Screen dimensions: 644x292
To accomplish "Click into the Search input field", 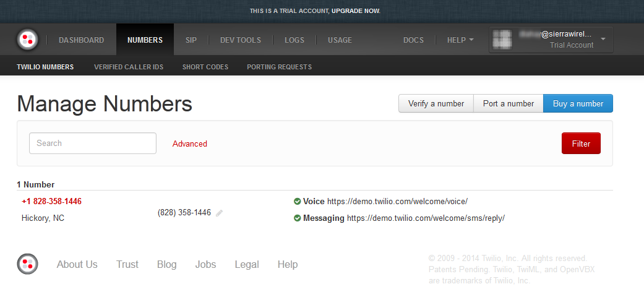I will pyautogui.click(x=93, y=143).
